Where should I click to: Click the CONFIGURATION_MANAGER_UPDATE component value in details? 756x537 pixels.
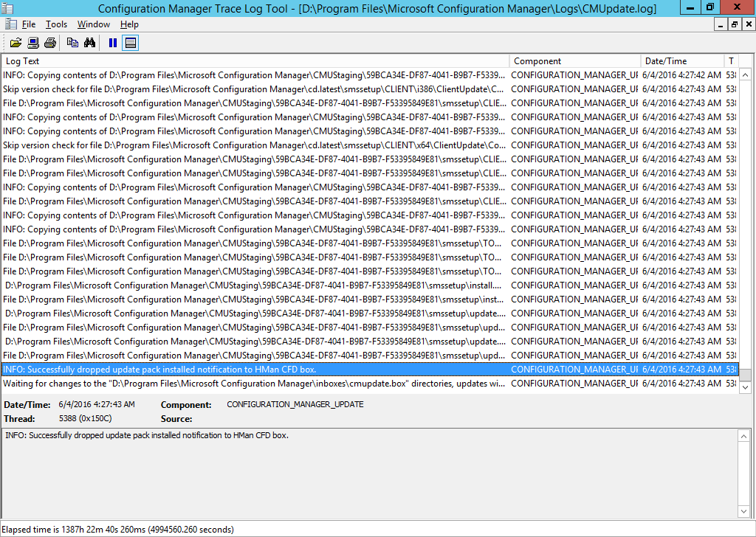pos(295,404)
